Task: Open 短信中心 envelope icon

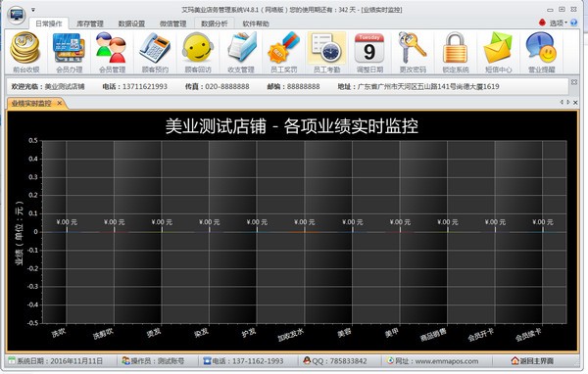Action: pyautogui.click(x=499, y=52)
